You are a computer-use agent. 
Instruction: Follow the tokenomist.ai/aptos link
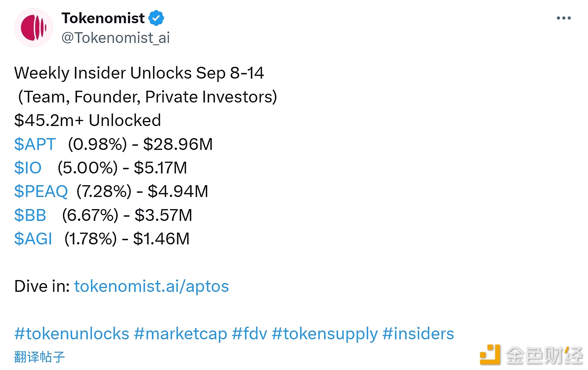pos(151,286)
